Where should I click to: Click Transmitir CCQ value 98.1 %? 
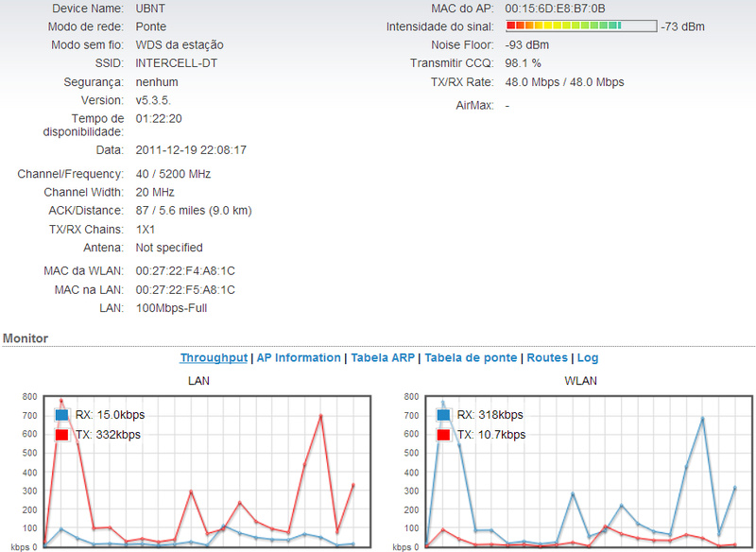(x=524, y=63)
